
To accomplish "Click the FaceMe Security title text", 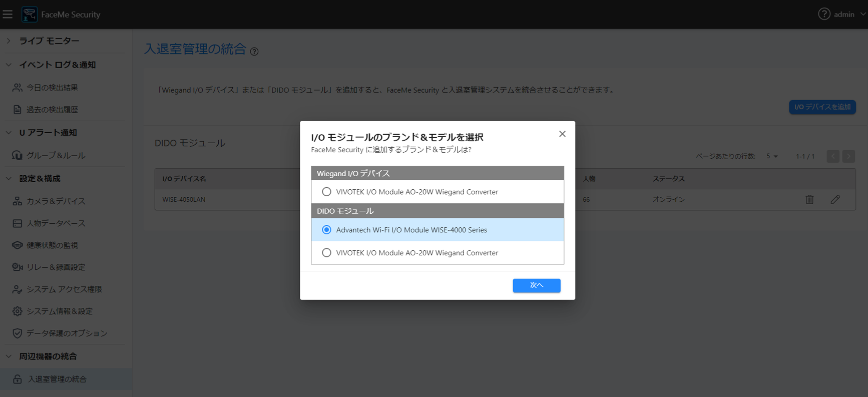I will tap(71, 15).
